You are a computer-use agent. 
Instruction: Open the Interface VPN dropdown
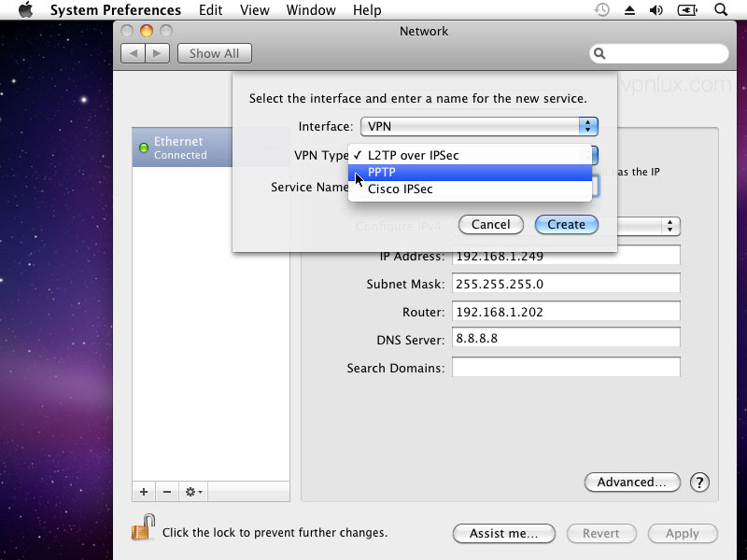[x=479, y=126]
